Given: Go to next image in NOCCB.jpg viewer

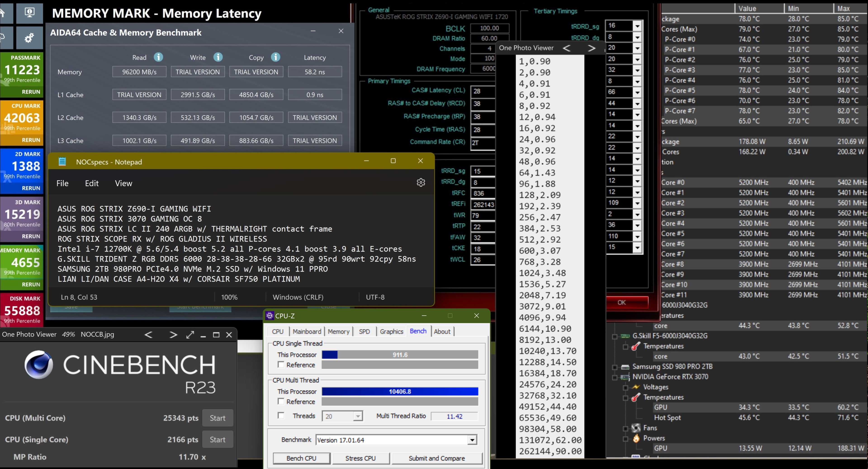Looking at the screenshot, I should 173,334.
